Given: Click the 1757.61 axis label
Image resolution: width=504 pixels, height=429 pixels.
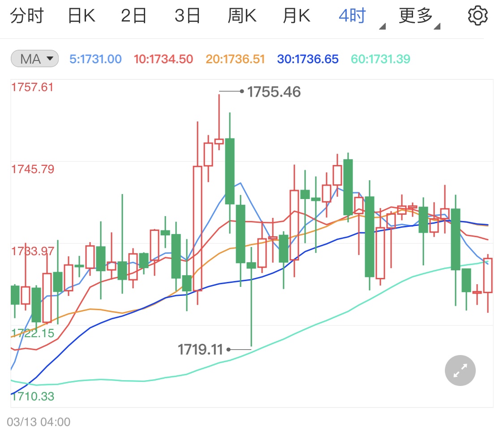Looking at the screenshot, I should [32, 87].
